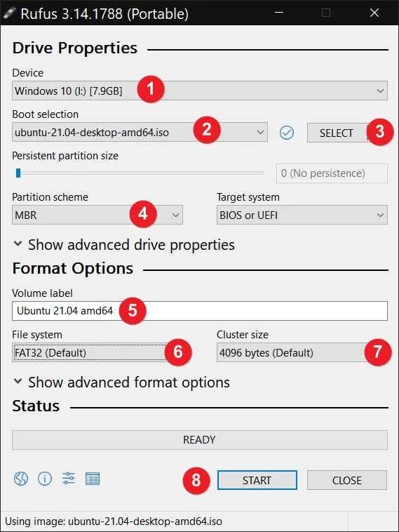This screenshot has width=399, height=532.
Task: Open the Device dropdown
Action: point(200,91)
